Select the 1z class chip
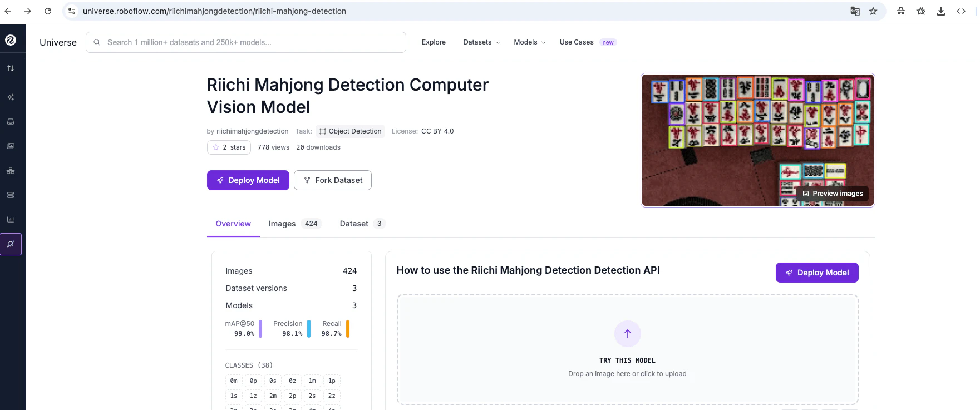This screenshot has height=410, width=980. tap(253, 396)
